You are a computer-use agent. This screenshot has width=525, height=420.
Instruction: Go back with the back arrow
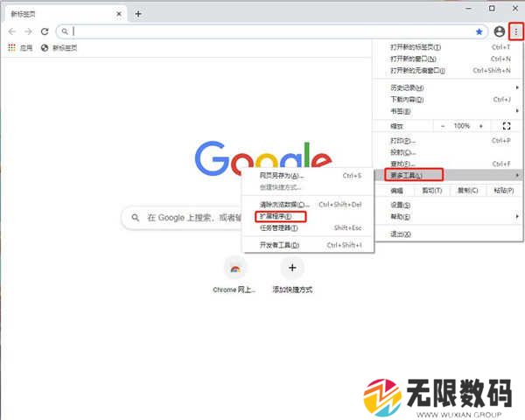coord(12,31)
